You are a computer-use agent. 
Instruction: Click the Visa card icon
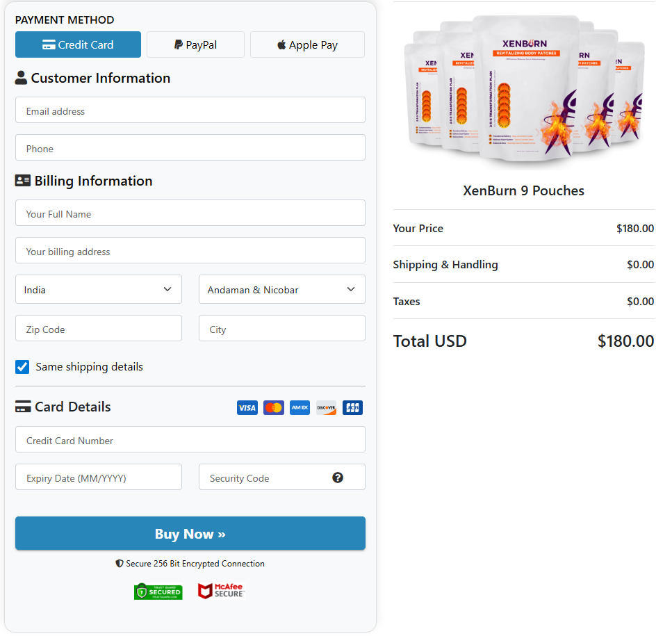click(247, 407)
